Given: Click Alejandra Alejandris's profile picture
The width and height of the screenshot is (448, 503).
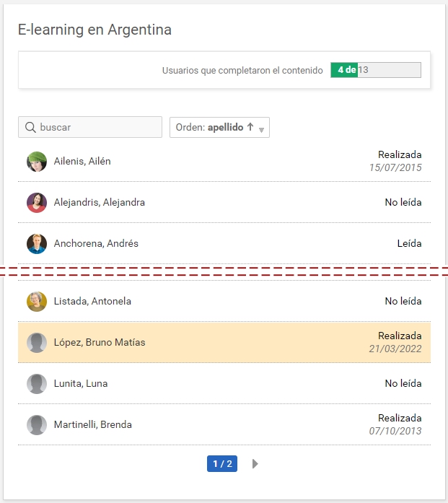Looking at the screenshot, I should pos(37,203).
